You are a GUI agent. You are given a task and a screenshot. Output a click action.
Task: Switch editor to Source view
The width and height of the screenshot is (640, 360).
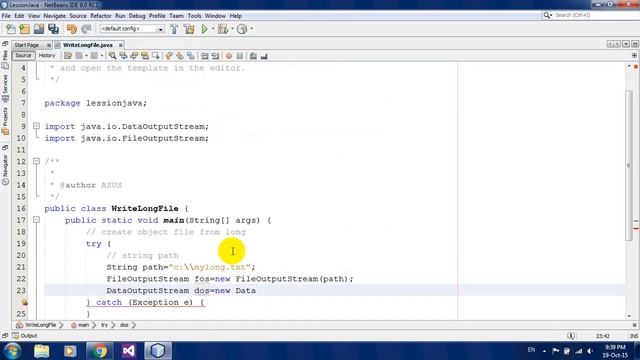[23, 56]
